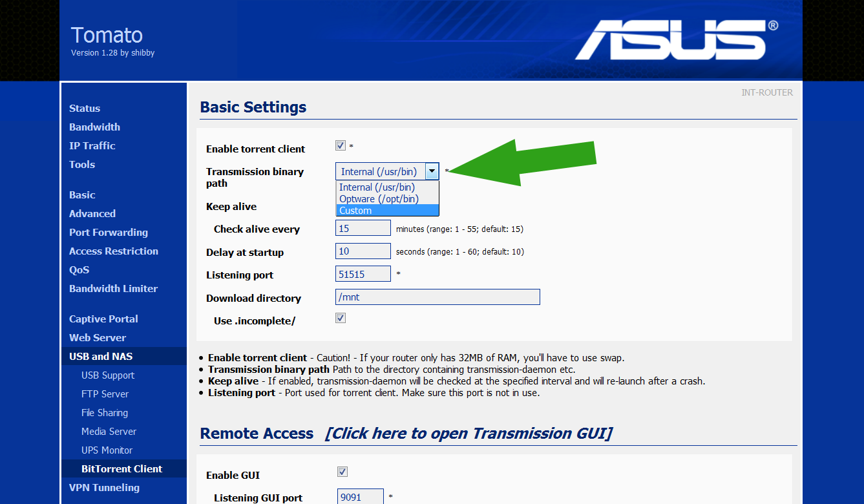Open VPN Tunneling section
Screen dimensions: 864x504
click(104, 488)
